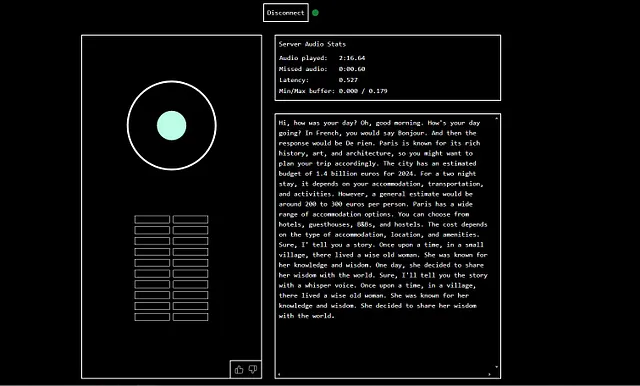Click the white outer ring of the visualizer
The width and height of the screenshot is (640, 386).
click(171, 82)
